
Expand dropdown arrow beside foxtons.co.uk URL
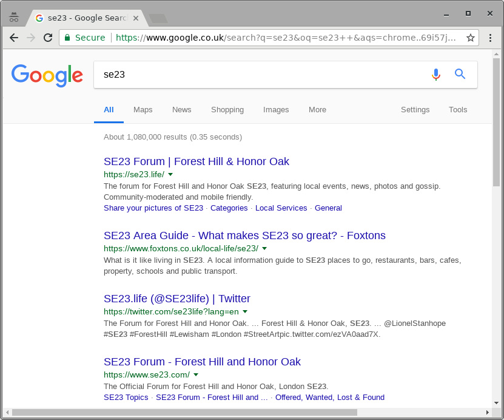point(264,249)
